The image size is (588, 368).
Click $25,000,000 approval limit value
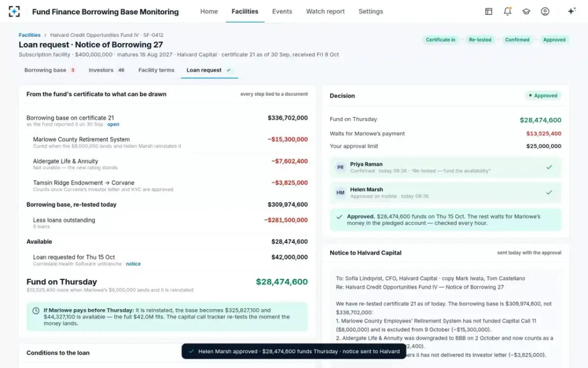pyautogui.click(x=544, y=146)
